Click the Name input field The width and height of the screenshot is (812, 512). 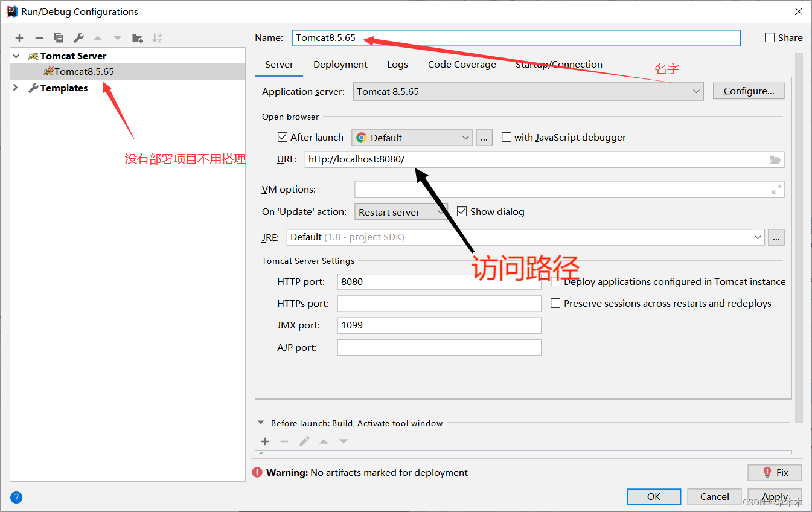(x=516, y=37)
